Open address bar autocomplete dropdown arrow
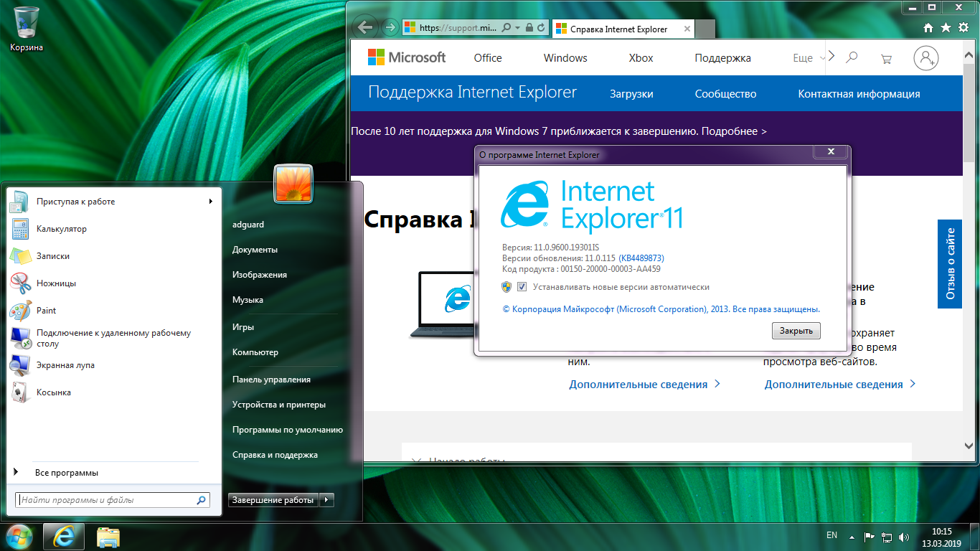 [x=518, y=29]
